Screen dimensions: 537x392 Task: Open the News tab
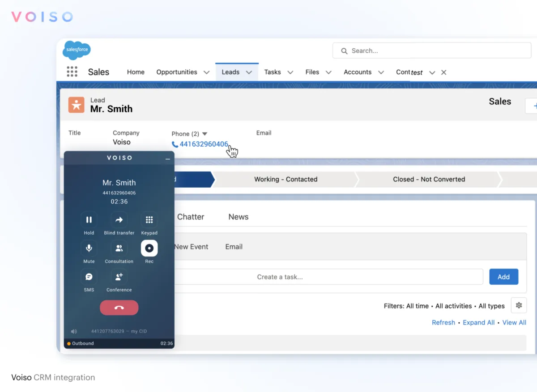click(238, 217)
